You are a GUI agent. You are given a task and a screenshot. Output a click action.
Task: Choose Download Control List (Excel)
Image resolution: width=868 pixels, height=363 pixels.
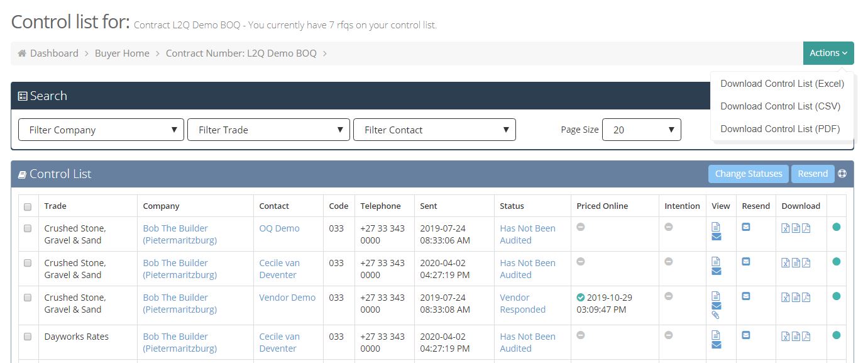(x=782, y=84)
